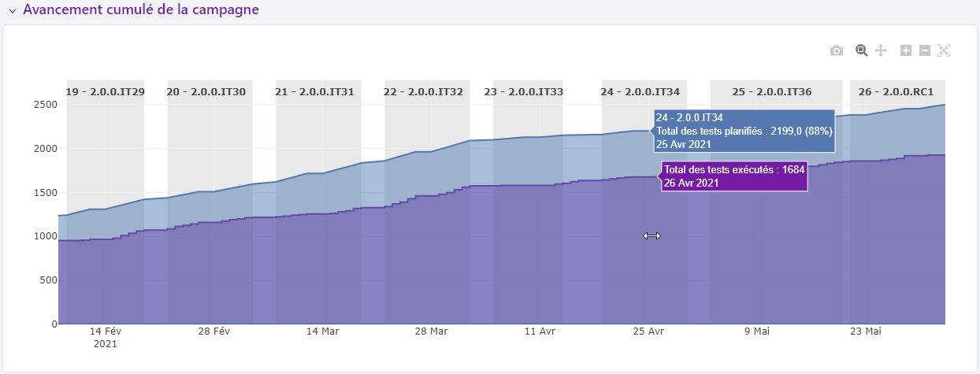This screenshot has width=980, height=374.
Task: Select iteration label 25 - 2.0.0.IT36
Action: pos(772,92)
